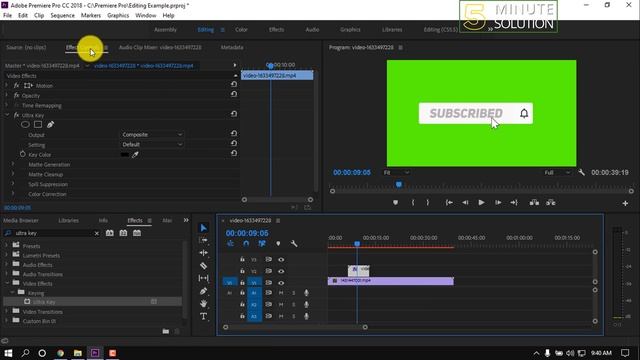Step forward one frame
Screen dimensions: 640x360
coord(498,202)
